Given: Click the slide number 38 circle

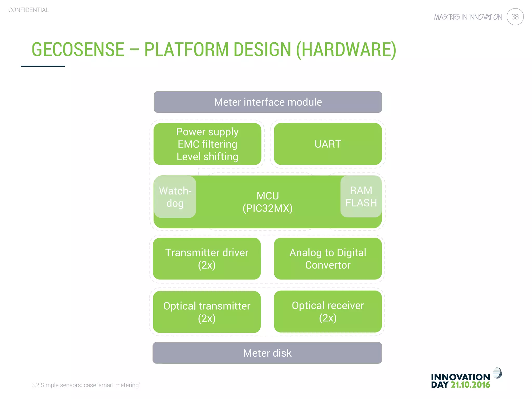Looking at the screenshot, I should pyautogui.click(x=515, y=17).
